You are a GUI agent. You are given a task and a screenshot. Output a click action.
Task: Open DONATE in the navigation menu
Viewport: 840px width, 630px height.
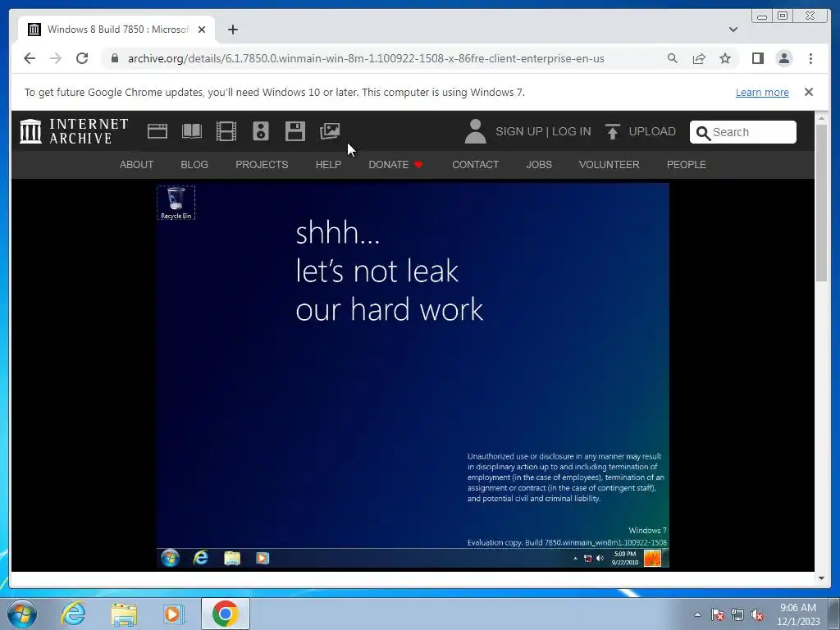[395, 164]
